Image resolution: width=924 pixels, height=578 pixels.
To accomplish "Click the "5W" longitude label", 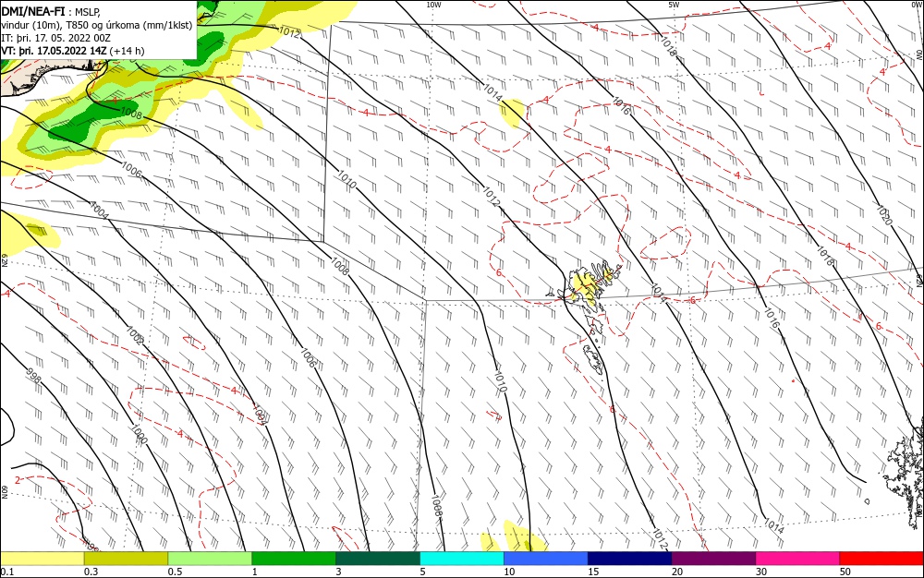I will point(673,5).
